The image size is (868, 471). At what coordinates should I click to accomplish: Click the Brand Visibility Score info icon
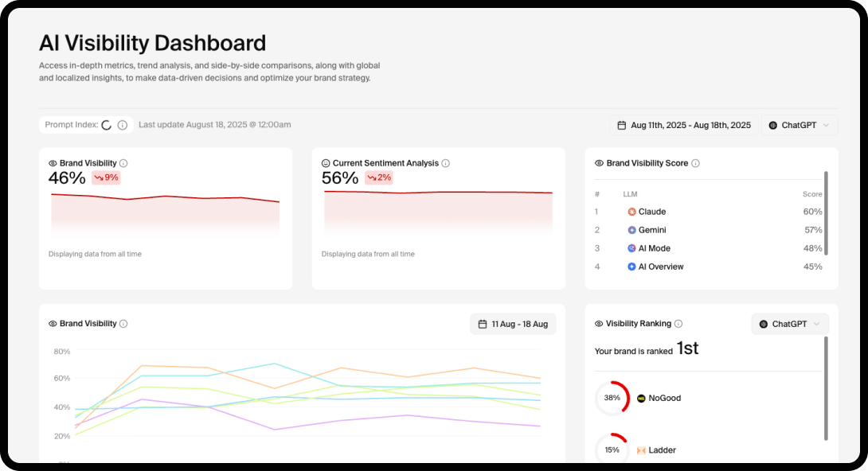(695, 163)
